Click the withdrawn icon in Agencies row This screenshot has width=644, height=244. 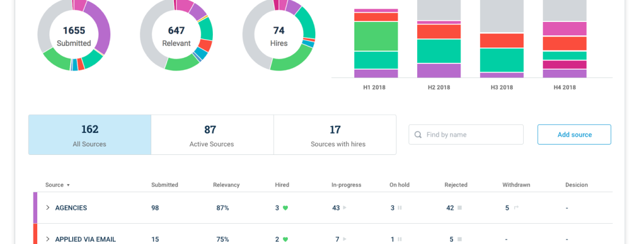coord(515,208)
